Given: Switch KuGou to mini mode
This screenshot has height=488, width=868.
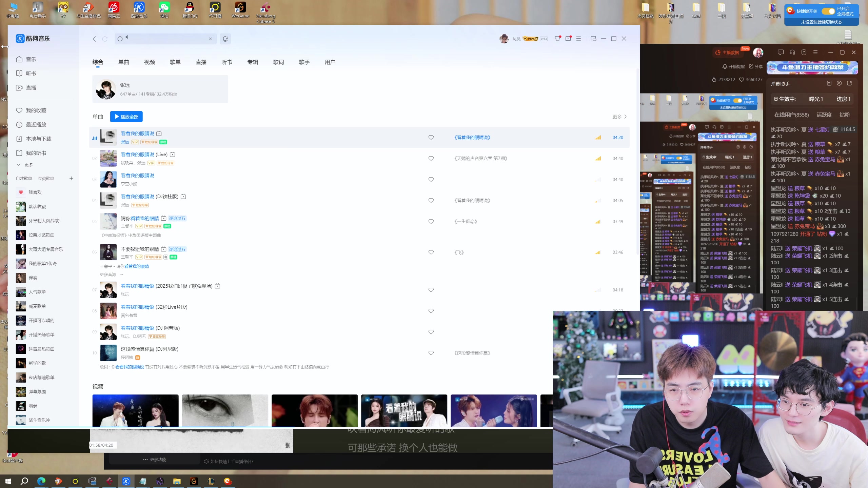Looking at the screenshot, I should click(x=593, y=39).
